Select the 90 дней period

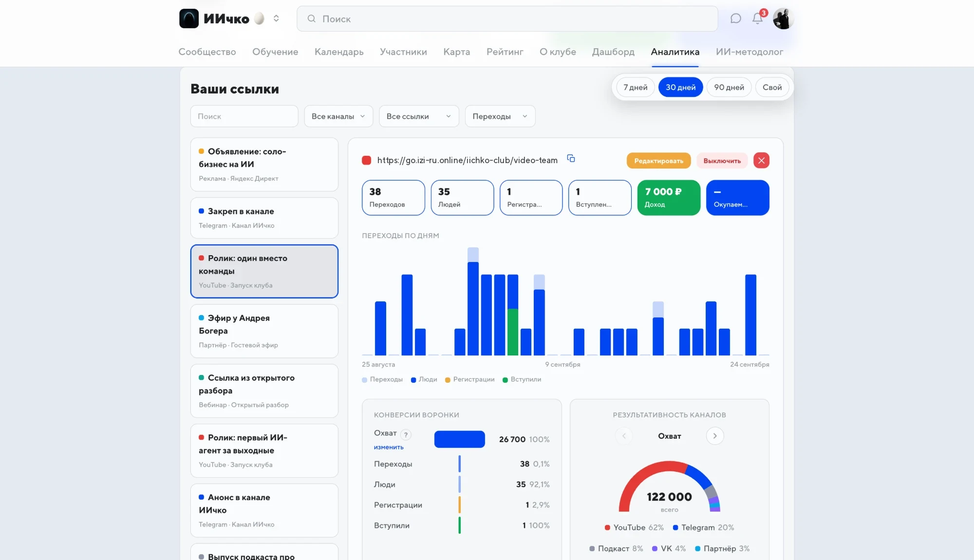coord(729,87)
